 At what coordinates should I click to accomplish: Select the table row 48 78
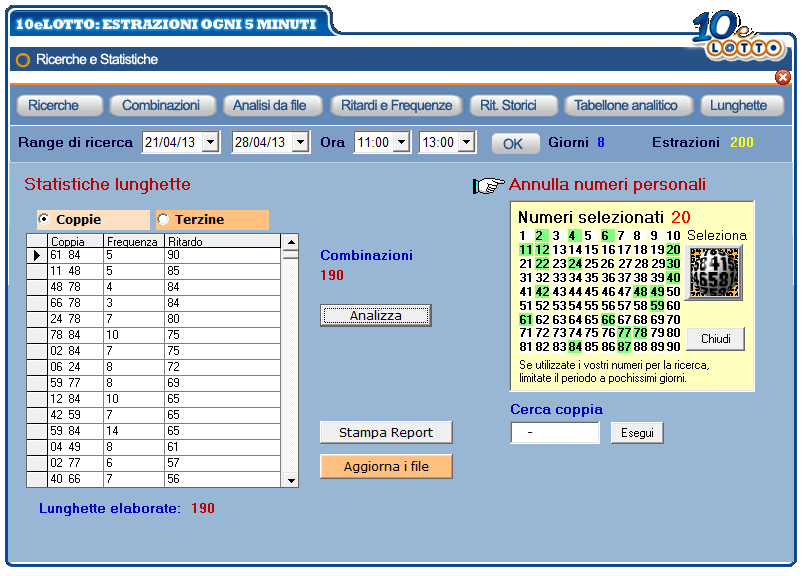(x=153, y=287)
